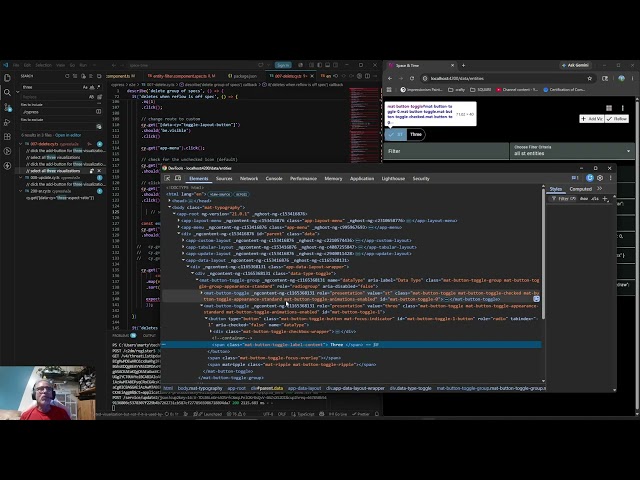
Task: Open a new Chrome tab
Action: [x=463, y=65]
